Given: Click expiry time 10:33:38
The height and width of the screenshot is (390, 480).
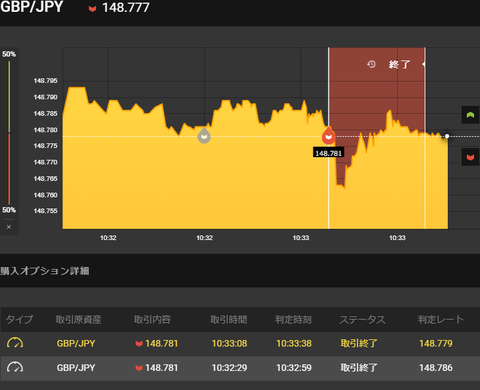Looking at the screenshot, I should click(294, 343).
